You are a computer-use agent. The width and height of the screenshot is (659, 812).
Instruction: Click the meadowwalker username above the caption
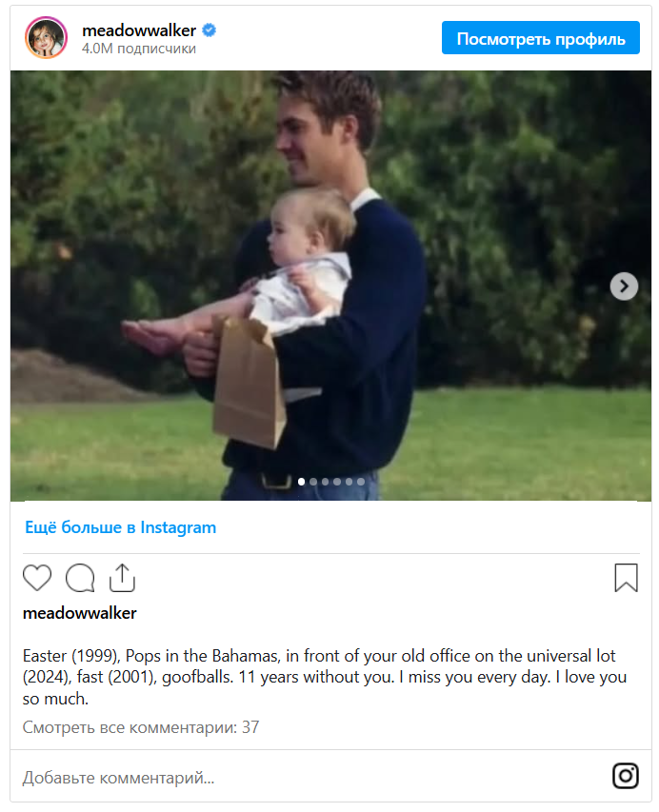click(x=80, y=613)
